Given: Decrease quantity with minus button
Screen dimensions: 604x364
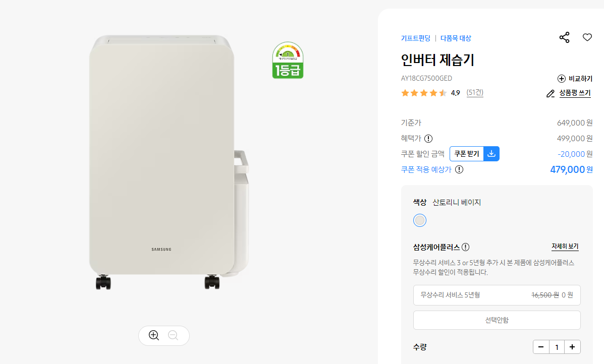Looking at the screenshot, I should [541, 347].
